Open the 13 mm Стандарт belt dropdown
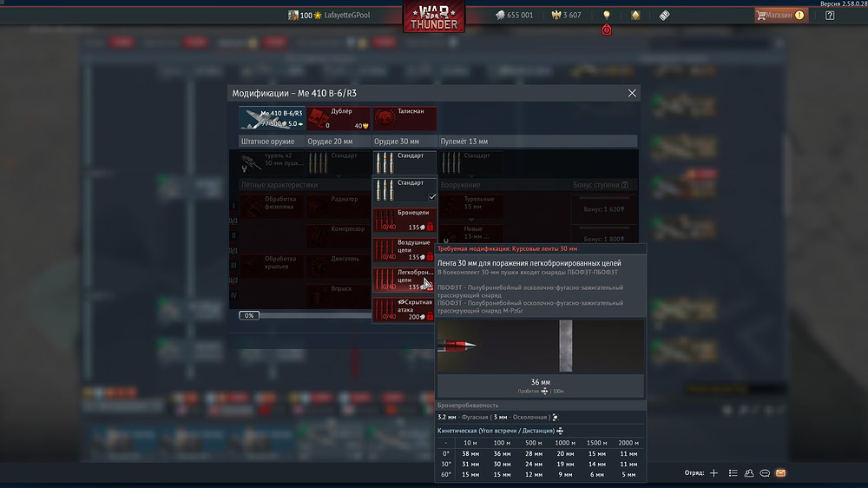868x488 pixels. tap(471, 163)
